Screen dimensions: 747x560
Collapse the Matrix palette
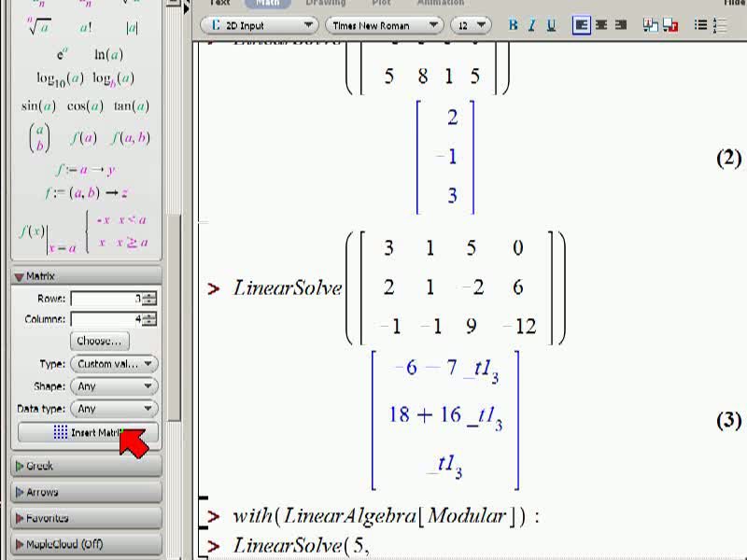[86, 276]
